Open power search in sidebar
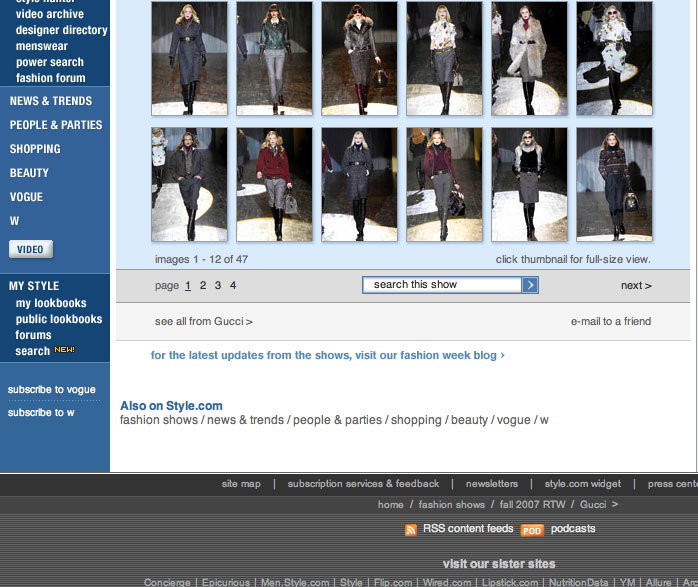The height and width of the screenshot is (587, 698). [50, 62]
